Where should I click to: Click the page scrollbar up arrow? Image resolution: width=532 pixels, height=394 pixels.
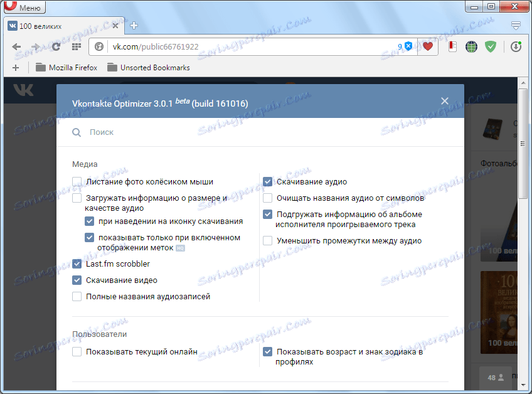523,83
